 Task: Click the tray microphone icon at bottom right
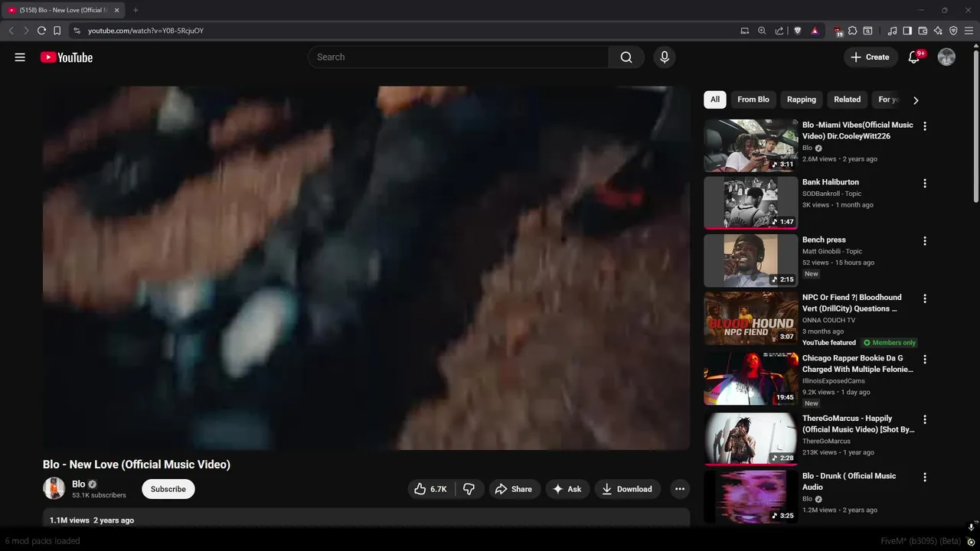[971, 527]
